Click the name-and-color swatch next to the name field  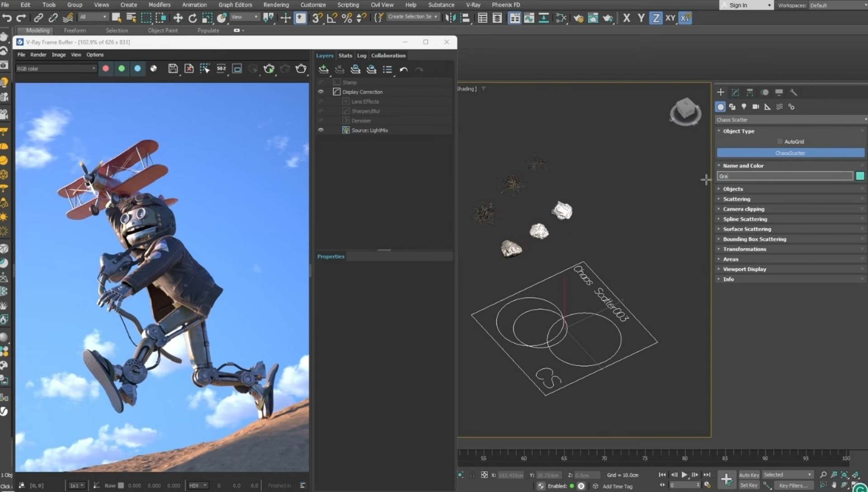pyautogui.click(x=860, y=176)
